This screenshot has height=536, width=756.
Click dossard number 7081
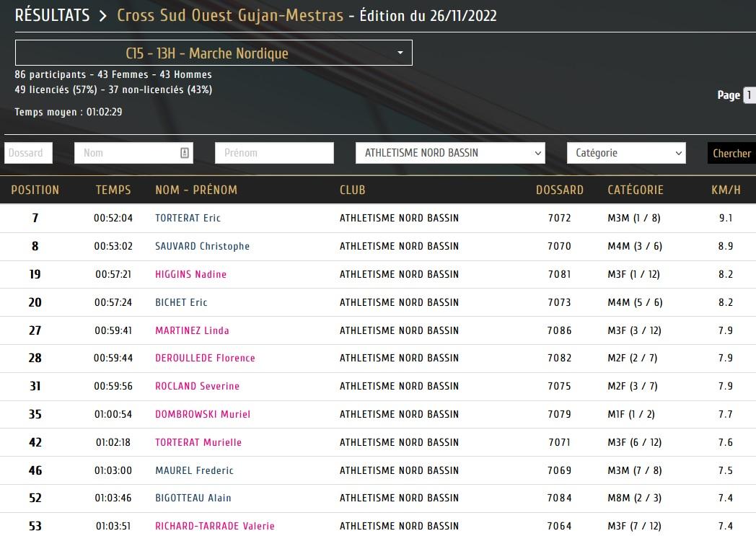(x=559, y=274)
